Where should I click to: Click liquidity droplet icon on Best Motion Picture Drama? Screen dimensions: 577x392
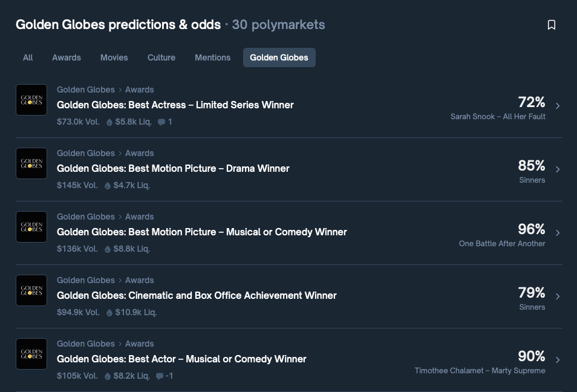click(x=108, y=186)
